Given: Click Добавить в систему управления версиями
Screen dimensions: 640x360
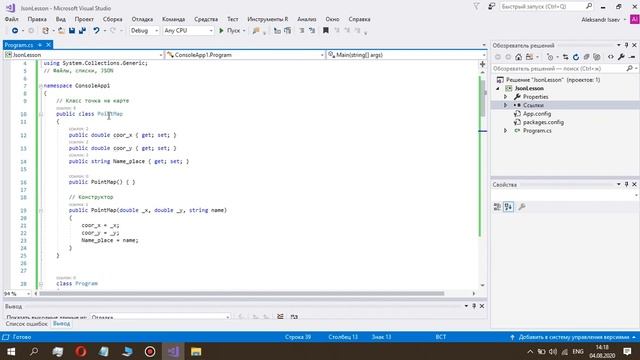Looking at the screenshot, I should 573,337.
